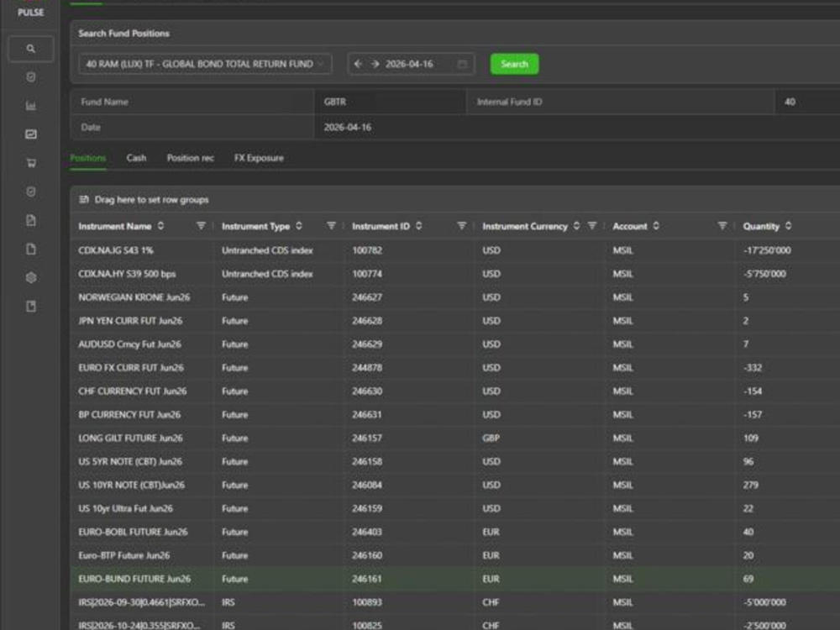Click the Instrument Name column header

(114, 226)
